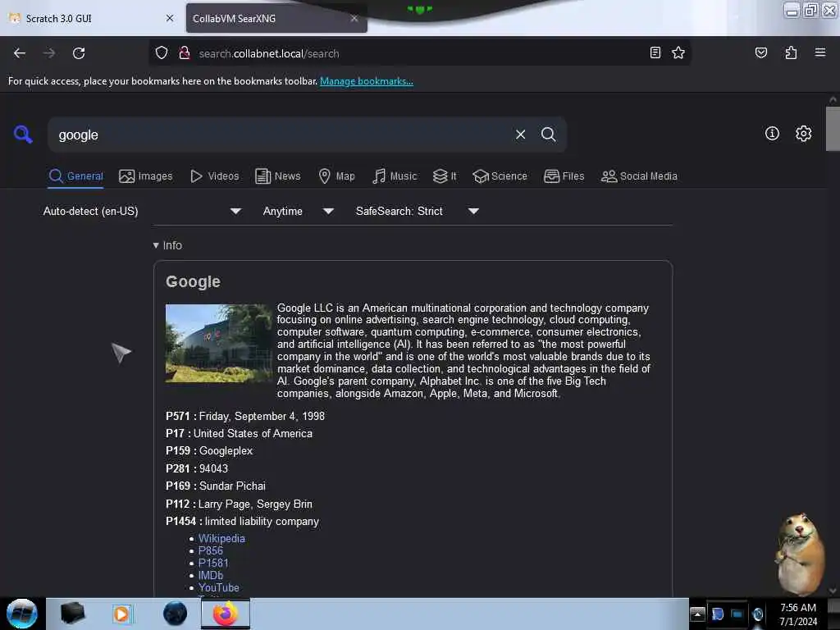Screen dimensions: 840x630
Task: Click the text 'Sundar Pichai'
Action: pos(232,486)
